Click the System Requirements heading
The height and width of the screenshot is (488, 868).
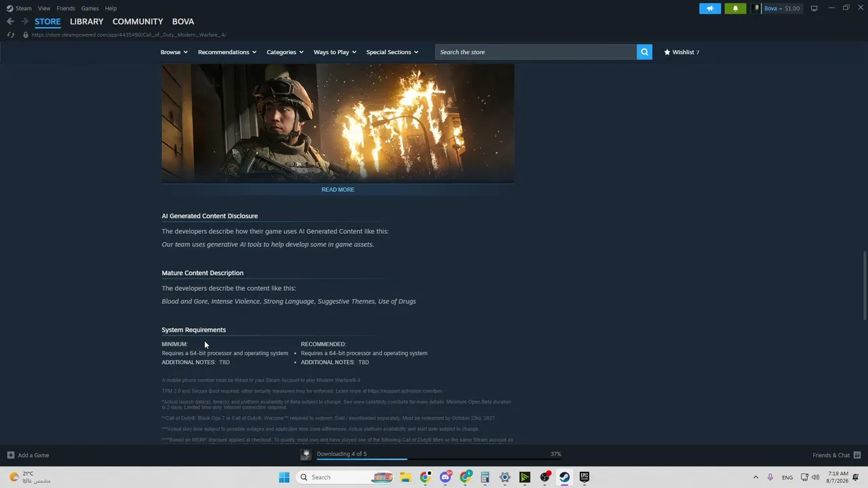(193, 330)
